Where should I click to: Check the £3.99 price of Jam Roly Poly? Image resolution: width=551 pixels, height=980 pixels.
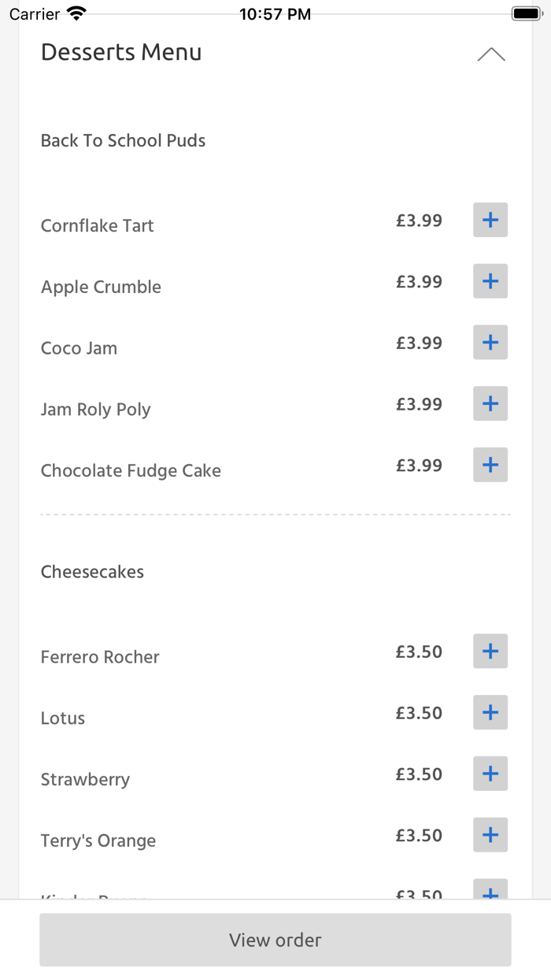coord(419,404)
